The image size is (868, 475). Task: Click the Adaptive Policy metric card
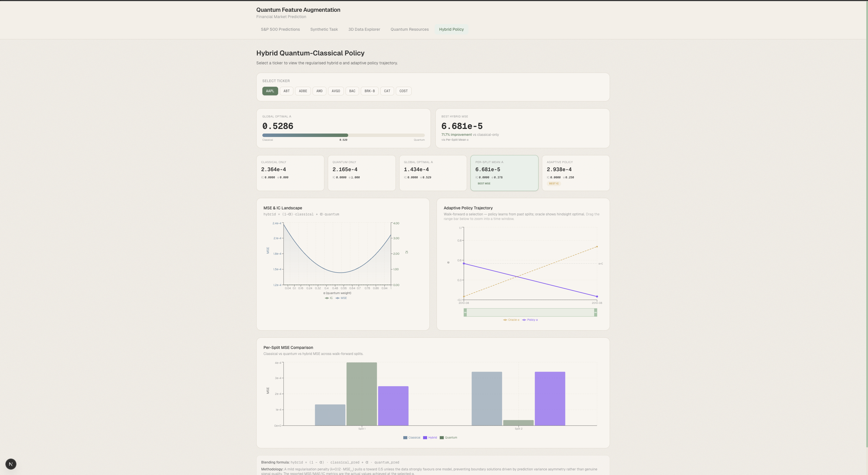[x=576, y=173]
